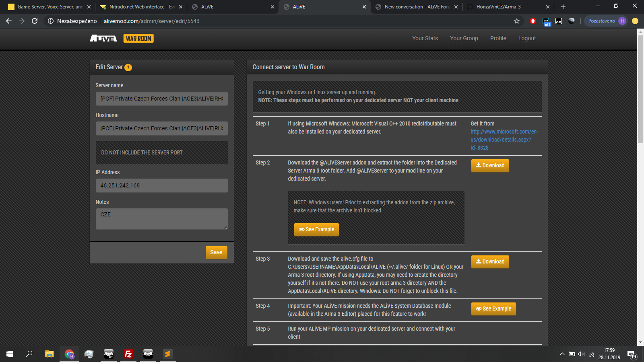Open Profile page
This screenshot has height=362, width=644.
[x=498, y=38]
